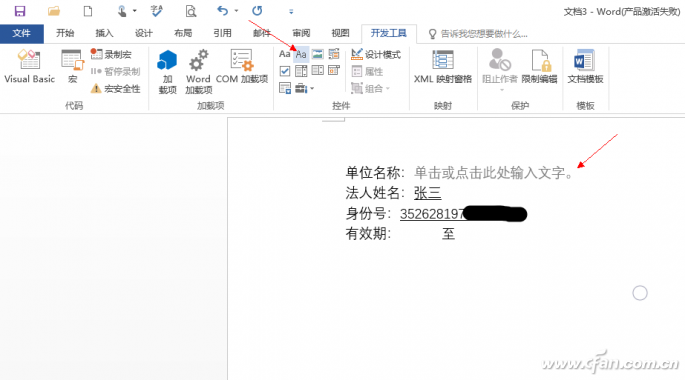The width and height of the screenshot is (685, 380).
Task: Open print preview icon
Action: (x=190, y=11)
